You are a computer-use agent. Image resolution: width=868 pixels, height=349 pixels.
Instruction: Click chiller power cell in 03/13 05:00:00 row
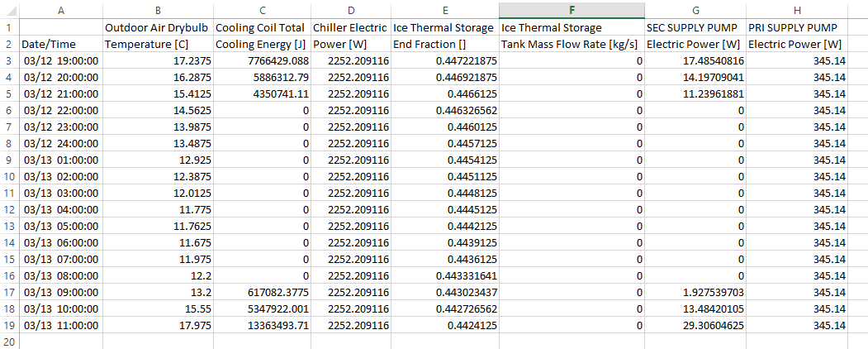[350, 226]
